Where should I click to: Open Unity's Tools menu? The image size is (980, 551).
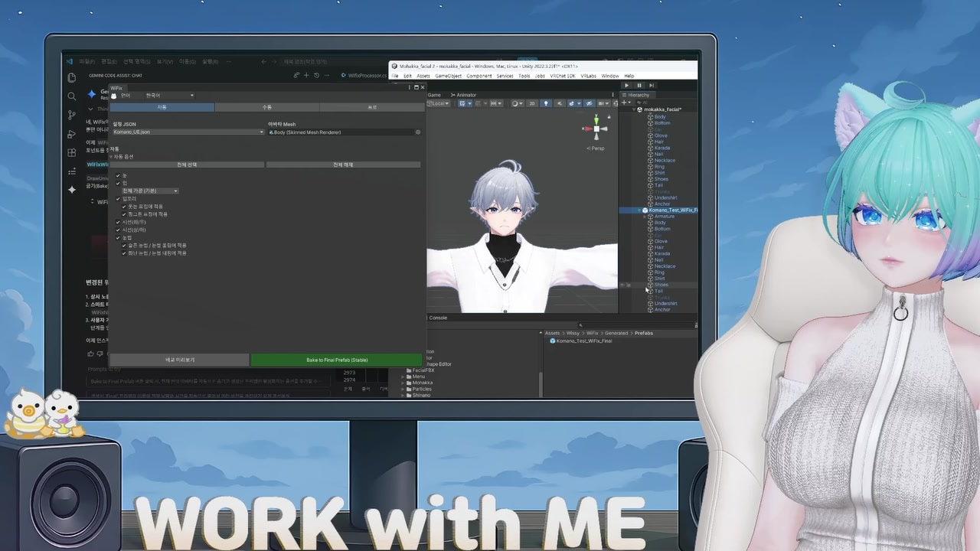tap(524, 76)
